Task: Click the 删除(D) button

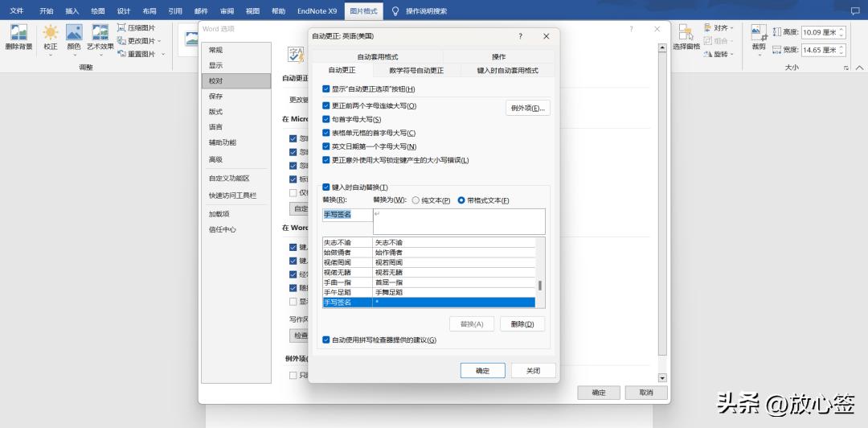Action: pyautogui.click(x=522, y=323)
